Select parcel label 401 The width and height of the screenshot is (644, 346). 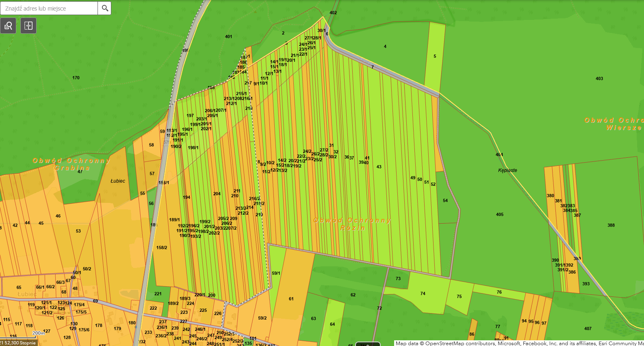[229, 37]
